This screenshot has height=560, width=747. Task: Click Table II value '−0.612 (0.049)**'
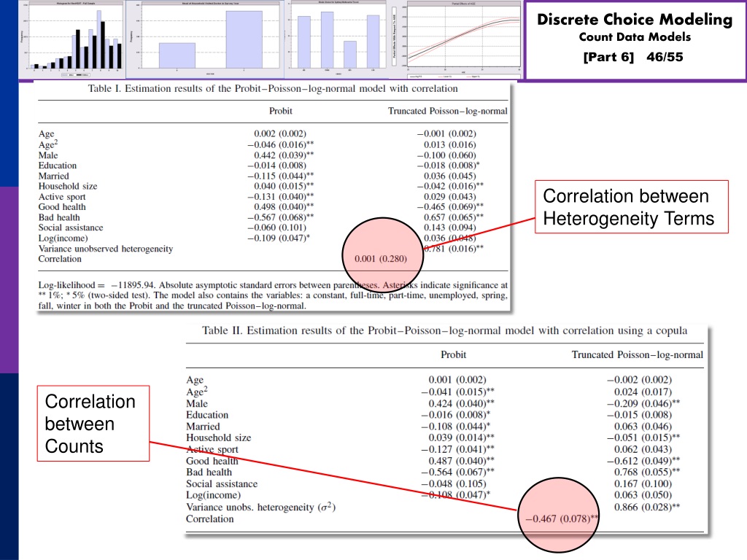[x=643, y=461]
